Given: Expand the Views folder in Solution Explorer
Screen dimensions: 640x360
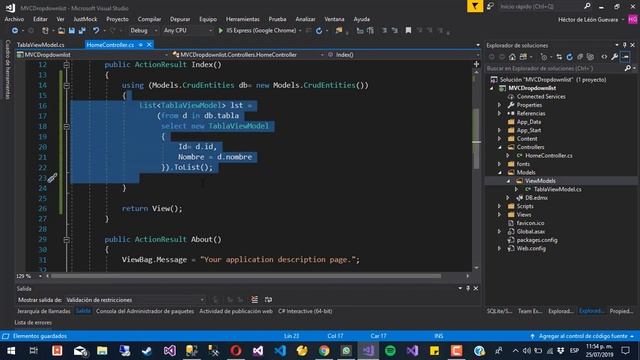Looking at the screenshot, I should 500,215.
